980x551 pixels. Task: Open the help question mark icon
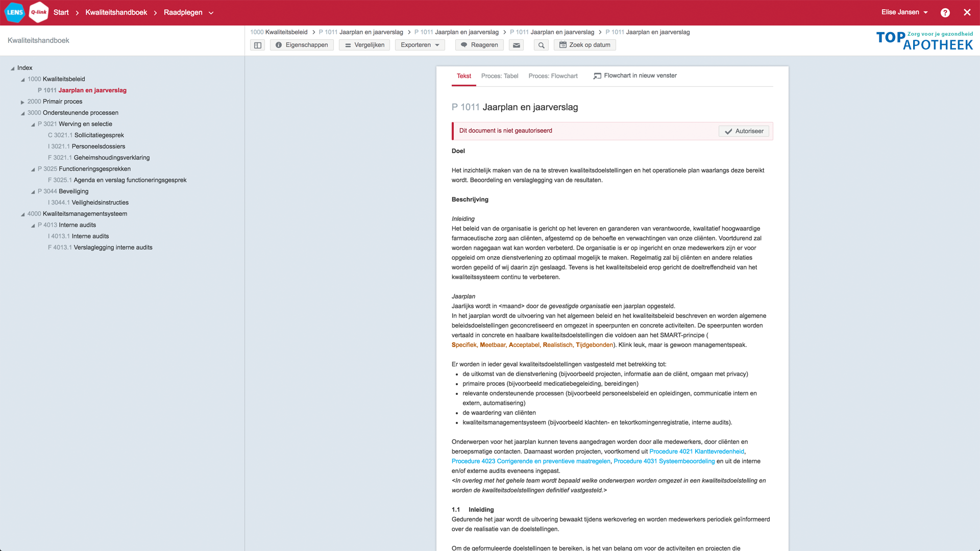945,13
